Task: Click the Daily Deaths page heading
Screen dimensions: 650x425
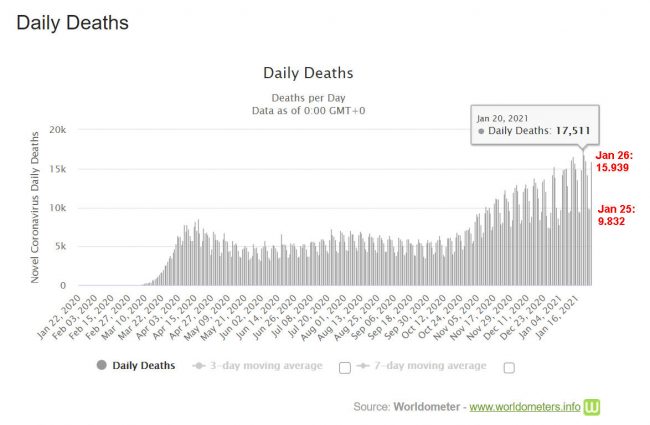Action: pyautogui.click(x=72, y=21)
